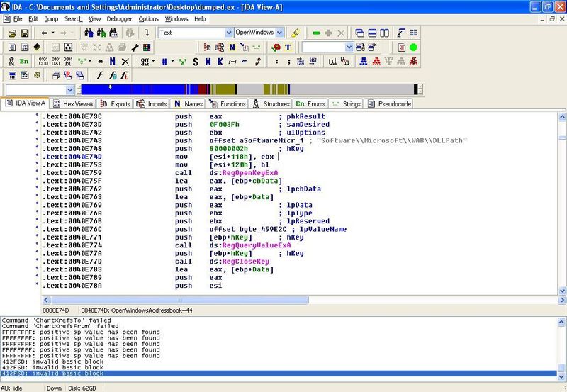This screenshot has height=392, width=567.
Task: Switch to the Imports tab
Action: click(x=151, y=104)
